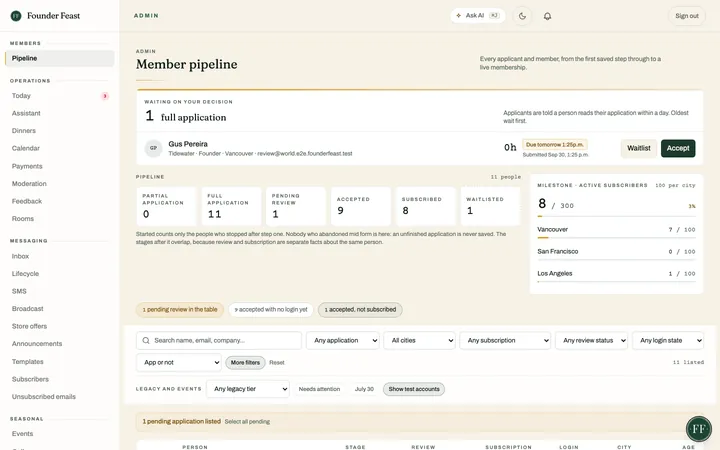The image size is (720, 450).
Task: Click Select all pending link
Action: [x=247, y=422]
